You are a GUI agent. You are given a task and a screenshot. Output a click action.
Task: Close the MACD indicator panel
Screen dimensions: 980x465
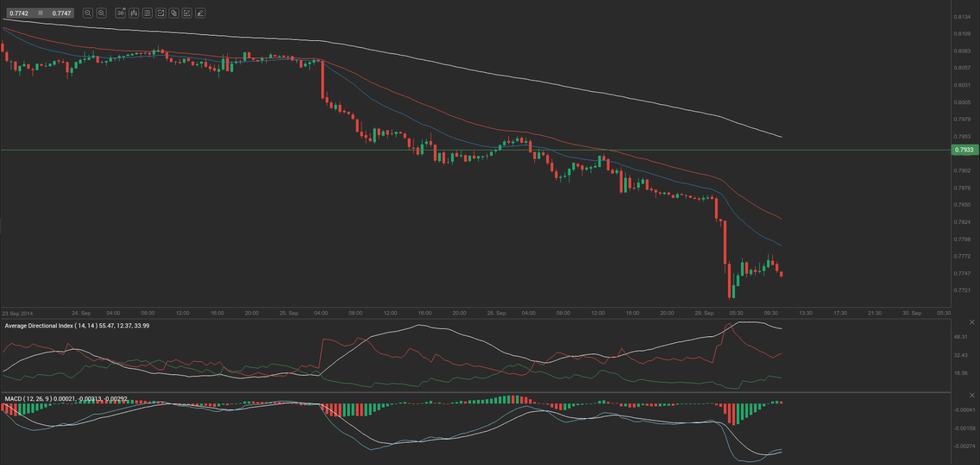click(x=972, y=395)
